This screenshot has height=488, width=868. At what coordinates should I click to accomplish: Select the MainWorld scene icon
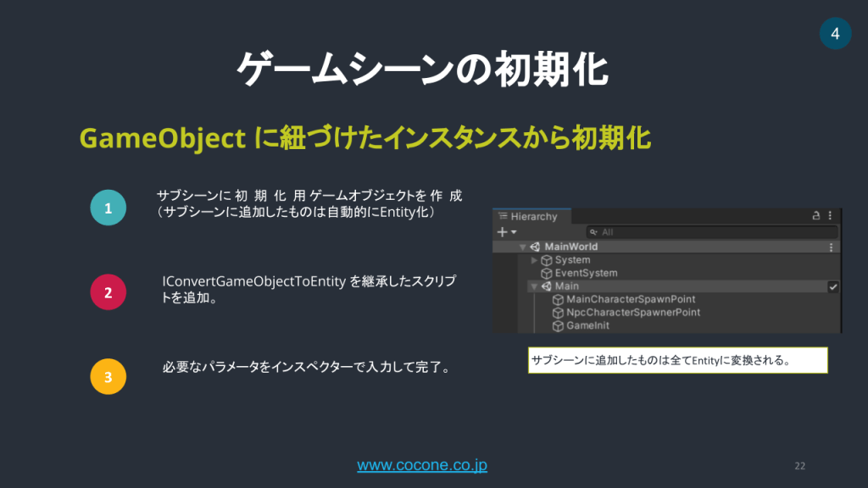tap(536, 247)
